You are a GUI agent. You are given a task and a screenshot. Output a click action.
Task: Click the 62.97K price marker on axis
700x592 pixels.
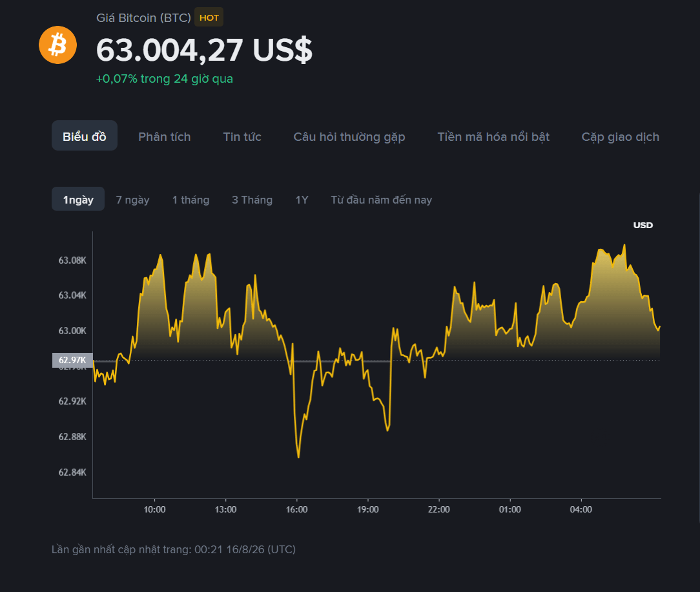[72, 360]
